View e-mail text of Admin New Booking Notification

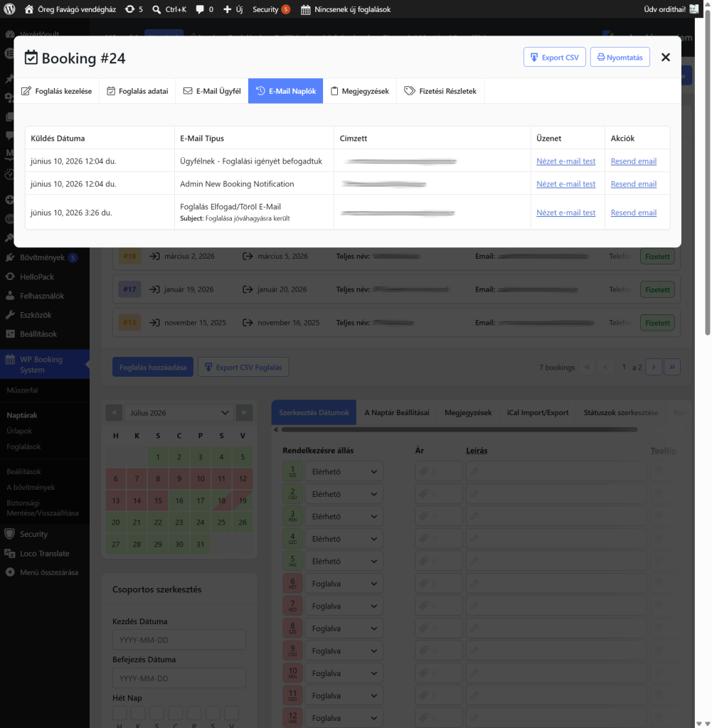pos(565,184)
